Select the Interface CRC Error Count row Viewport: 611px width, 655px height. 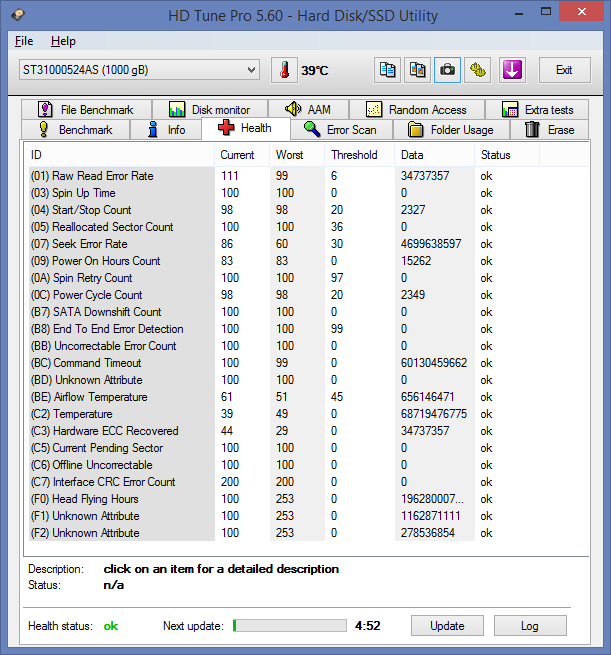(x=284, y=482)
